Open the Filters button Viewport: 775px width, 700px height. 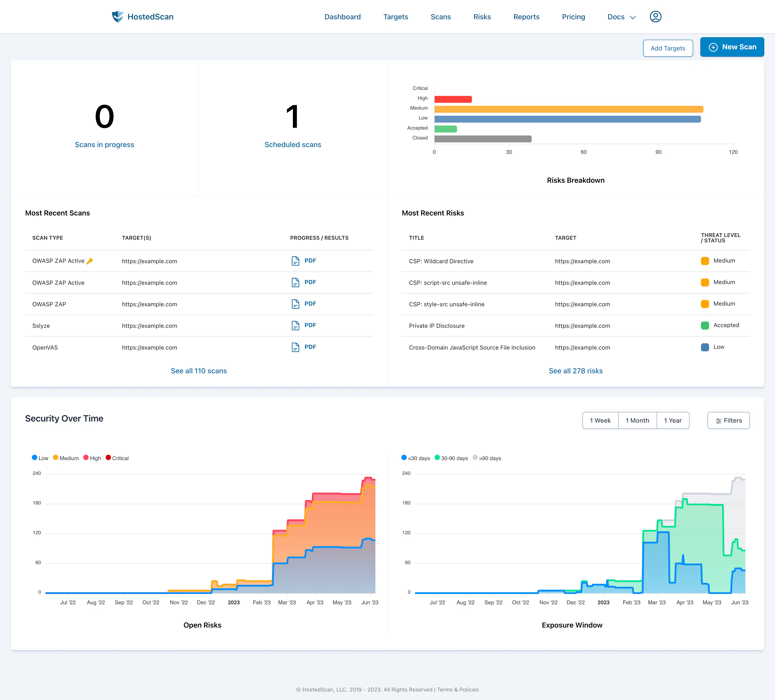click(x=729, y=421)
